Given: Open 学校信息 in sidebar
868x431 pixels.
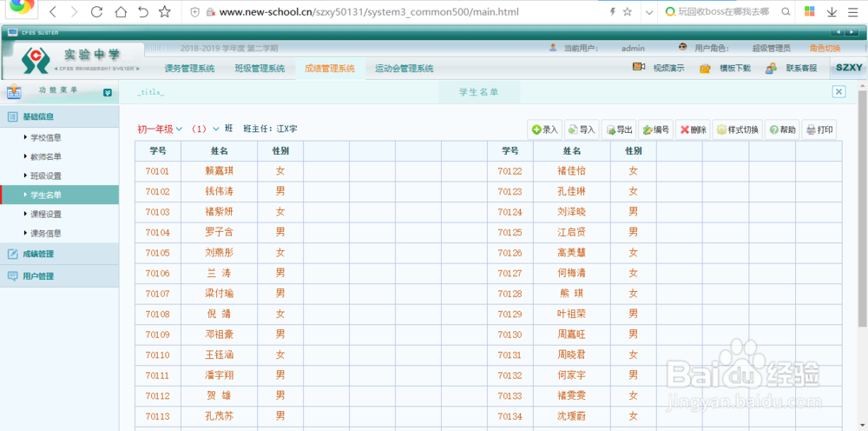Looking at the screenshot, I should click(x=46, y=137).
